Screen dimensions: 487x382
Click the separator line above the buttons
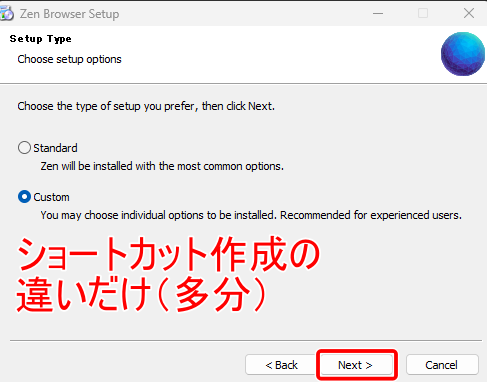coord(246,341)
